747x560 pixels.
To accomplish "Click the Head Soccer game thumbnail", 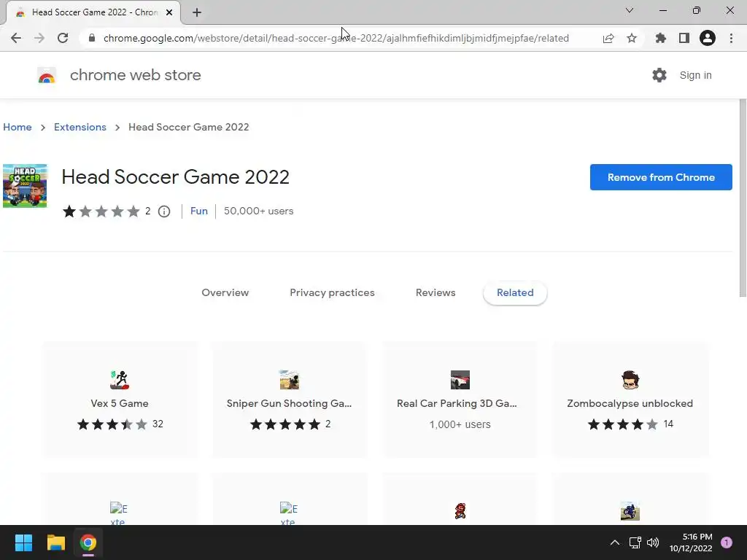I will pyautogui.click(x=25, y=186).
